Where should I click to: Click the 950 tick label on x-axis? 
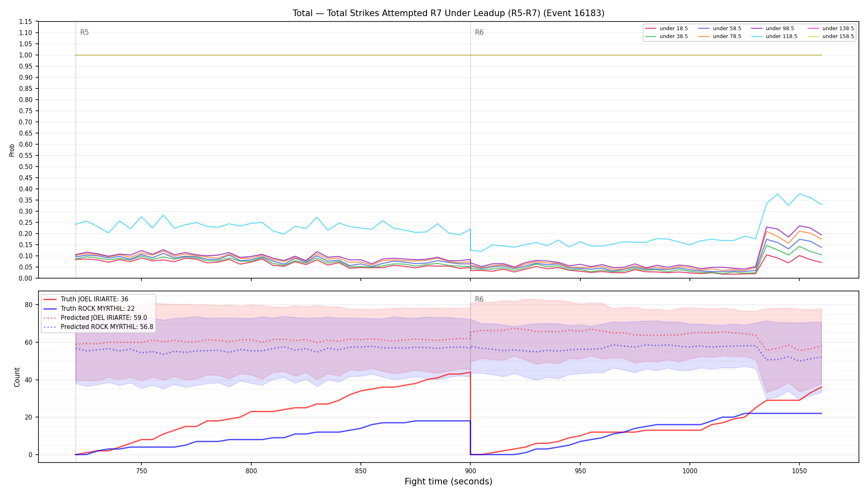coord(580,471)
